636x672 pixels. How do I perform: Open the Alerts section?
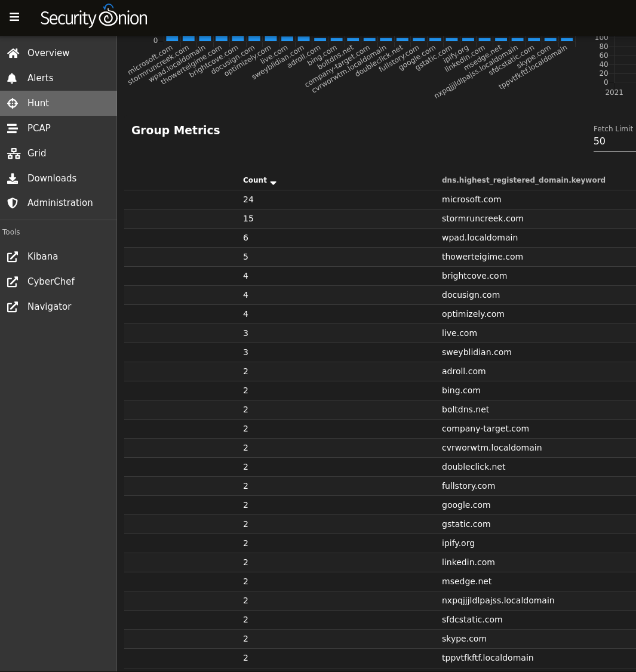pyautogui.click(x=59, y=78)
